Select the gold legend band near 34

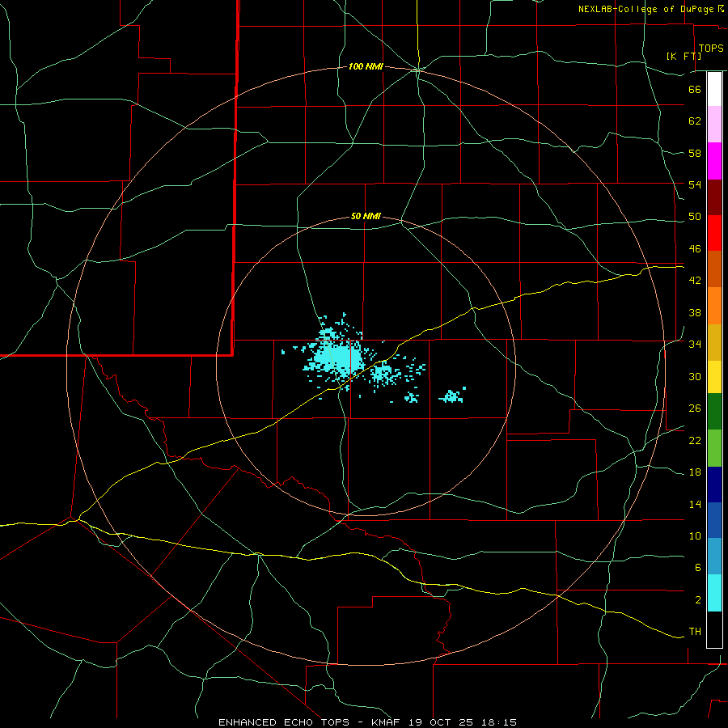[x=714, y=342]
